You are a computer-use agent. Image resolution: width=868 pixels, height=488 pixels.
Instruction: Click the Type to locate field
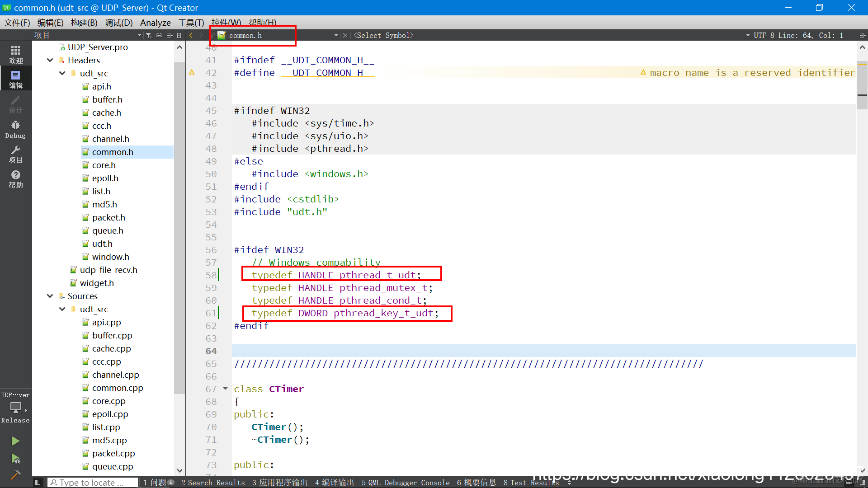pyautogui.click(x=93, y=483)
